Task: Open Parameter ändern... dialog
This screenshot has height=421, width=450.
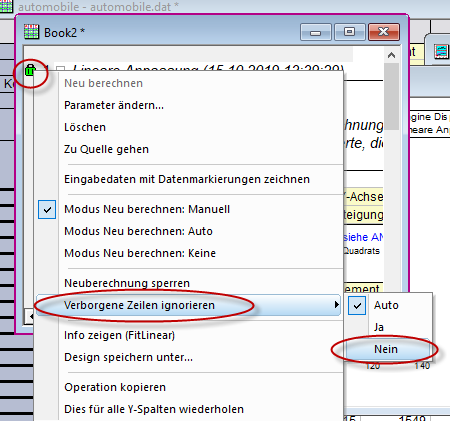Action: coord(114,105)
